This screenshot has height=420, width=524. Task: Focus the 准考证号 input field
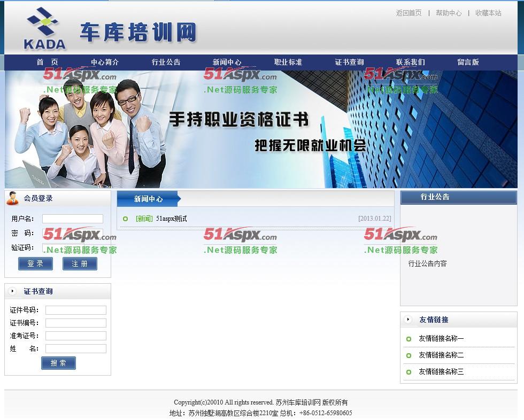tap(76, 336)
